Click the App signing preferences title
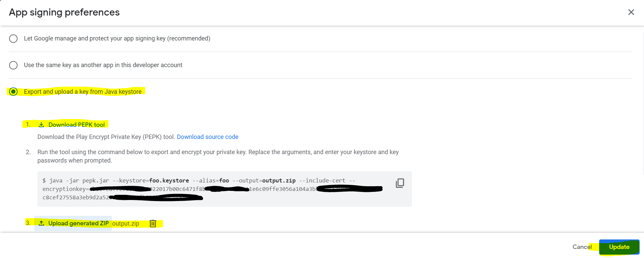The image size is (644, 258). point(64,12)
